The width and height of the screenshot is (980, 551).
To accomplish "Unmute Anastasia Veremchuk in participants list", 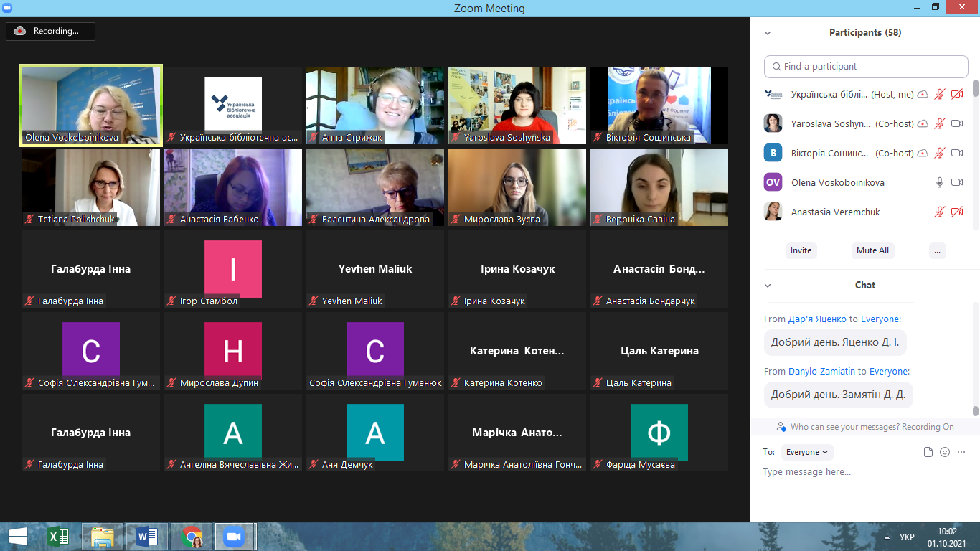I will click(x=940, y=212).
